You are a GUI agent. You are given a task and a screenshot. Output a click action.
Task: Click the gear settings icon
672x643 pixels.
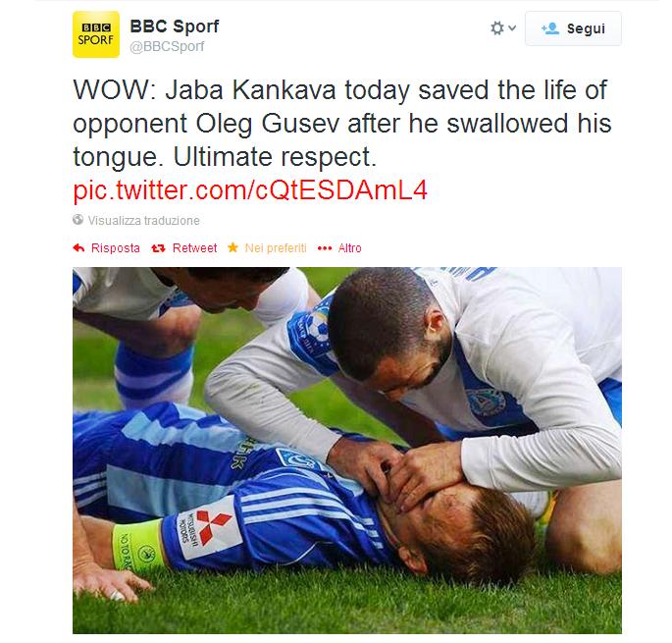click(x=496, y=28)
